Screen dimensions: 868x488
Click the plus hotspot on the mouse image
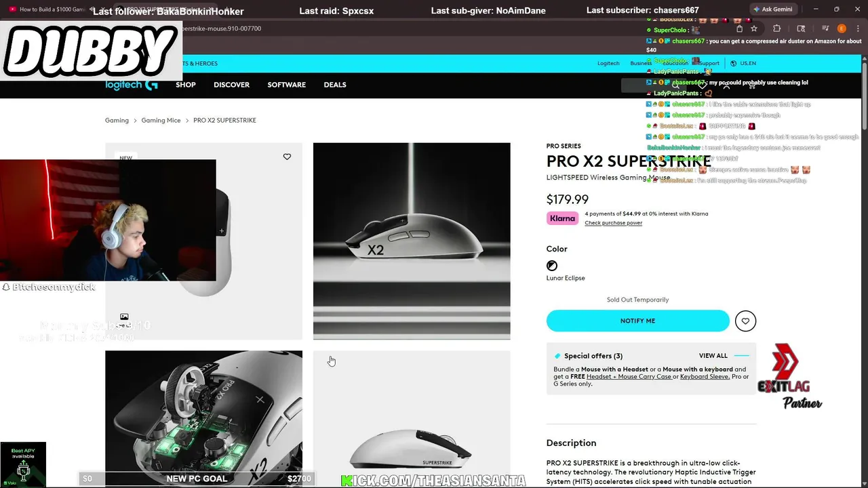(221, 231)
